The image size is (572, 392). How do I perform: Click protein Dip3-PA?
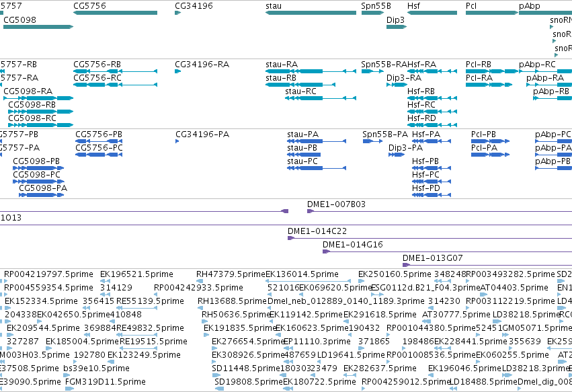tap(397, 155)
